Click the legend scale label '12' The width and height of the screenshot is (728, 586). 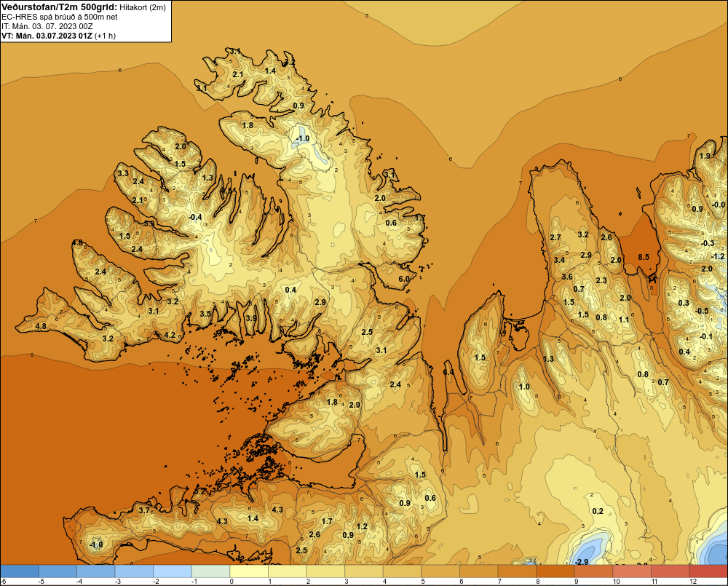pos(693,582)
